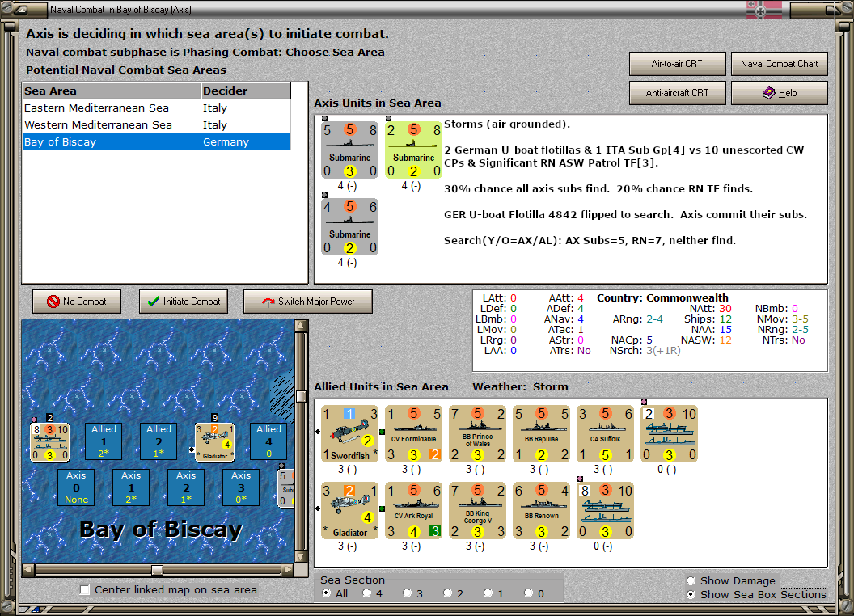This screenshot has height=616, width=854.
Task: Click the map horizontal scrollbar thumb
Action: (157, 570)
